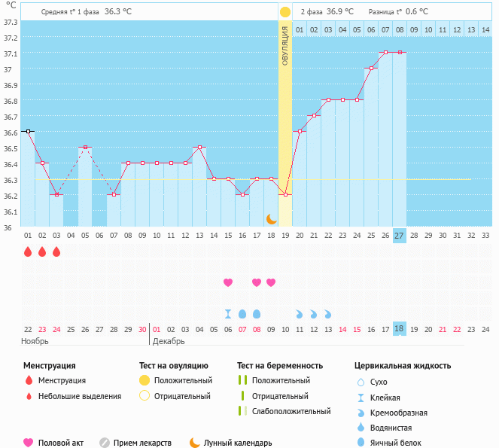Click the crescent moon icon inside the chart
This screenshot has width=499, height=448.
coord(271,219)
